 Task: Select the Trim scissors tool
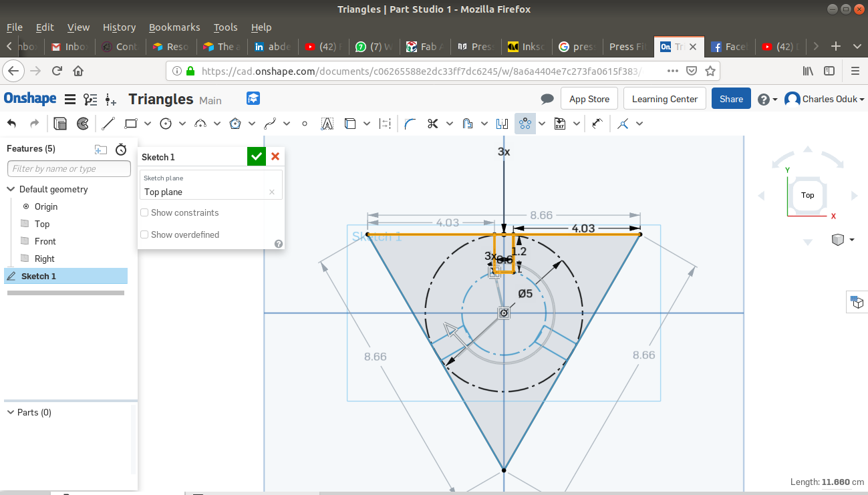(x=432, y=124)
